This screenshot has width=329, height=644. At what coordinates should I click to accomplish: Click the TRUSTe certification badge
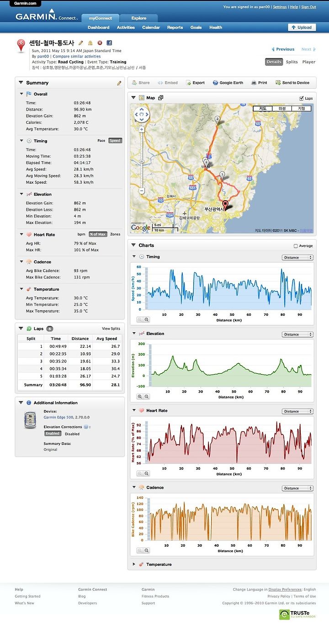click(297, 614)
